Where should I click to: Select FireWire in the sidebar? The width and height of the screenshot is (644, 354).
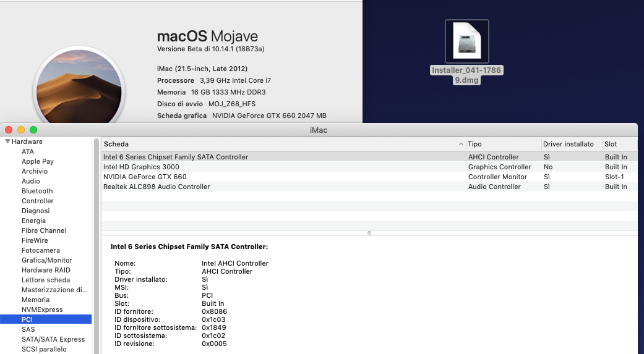[35, 240]
